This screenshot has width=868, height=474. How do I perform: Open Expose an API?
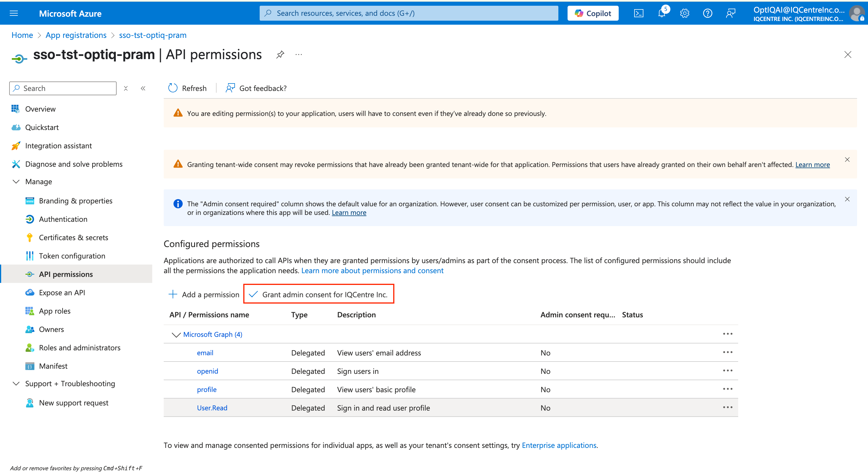tap(62, 293)
